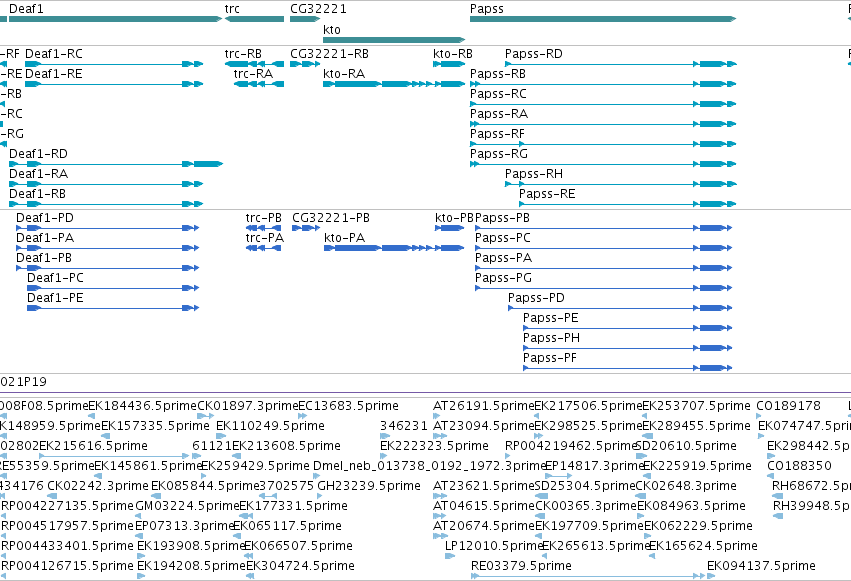Open EST EK304724.5prime

click(x=300, y=567)
